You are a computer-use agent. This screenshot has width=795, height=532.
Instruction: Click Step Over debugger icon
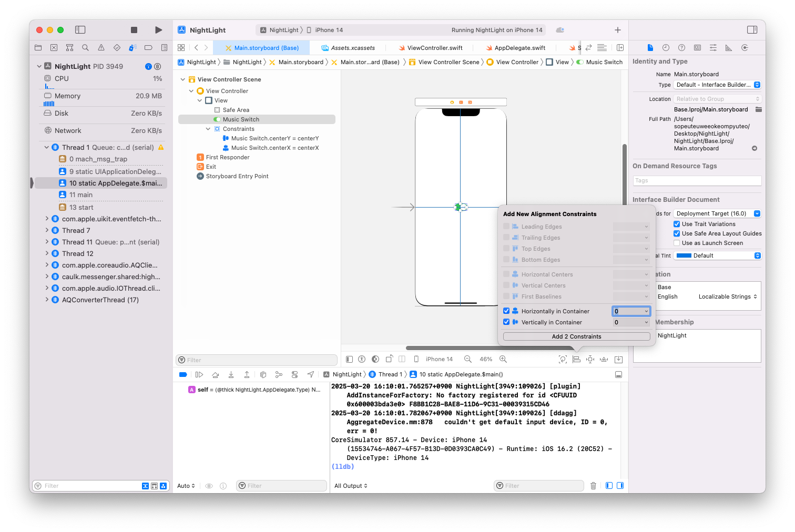tap(215, 374)
